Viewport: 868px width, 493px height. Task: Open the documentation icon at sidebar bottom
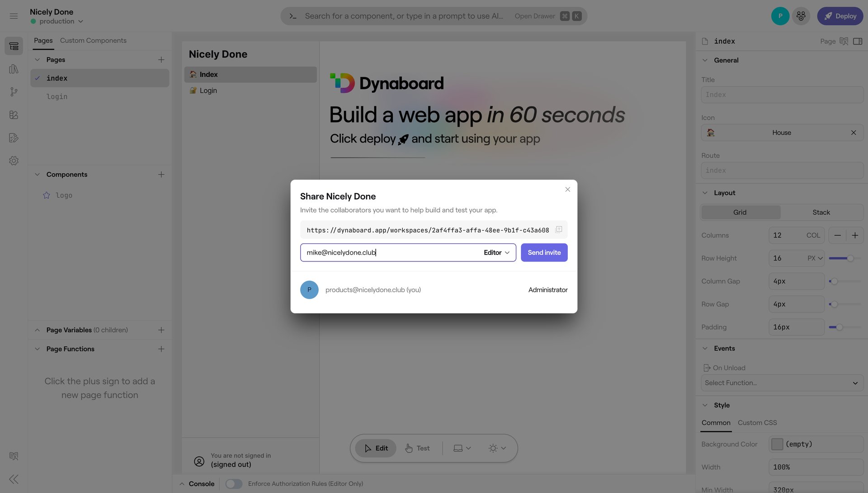[x=14, y=456]
